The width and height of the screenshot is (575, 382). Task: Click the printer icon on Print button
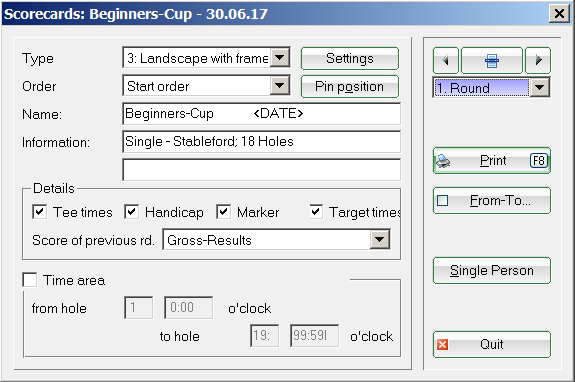[443, 161]
